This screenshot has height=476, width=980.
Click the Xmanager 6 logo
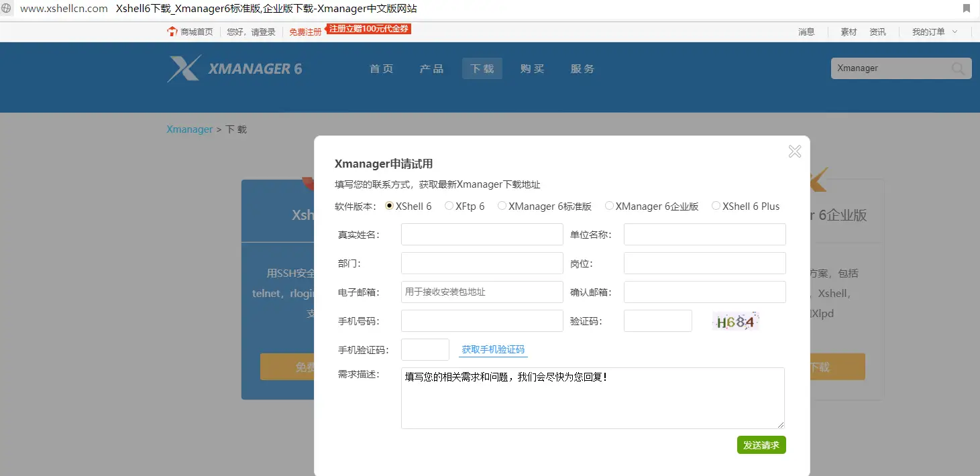[x=235, y=68]
